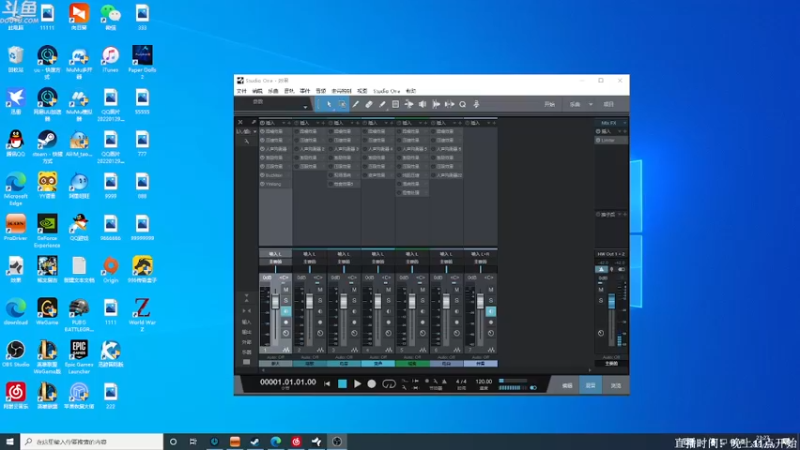
Task: Open the toolbar parameter dropdown arrow at left
Action: click(x=305, y=107)
